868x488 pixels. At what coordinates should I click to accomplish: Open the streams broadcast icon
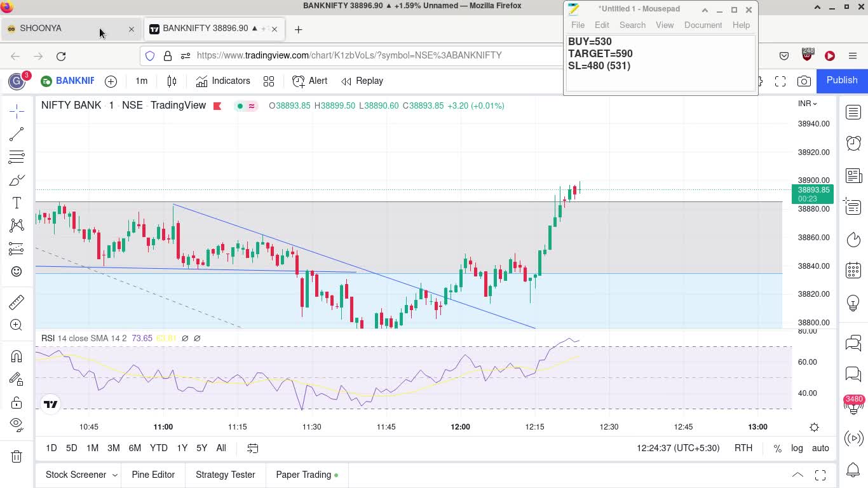(x=853, y=438)
